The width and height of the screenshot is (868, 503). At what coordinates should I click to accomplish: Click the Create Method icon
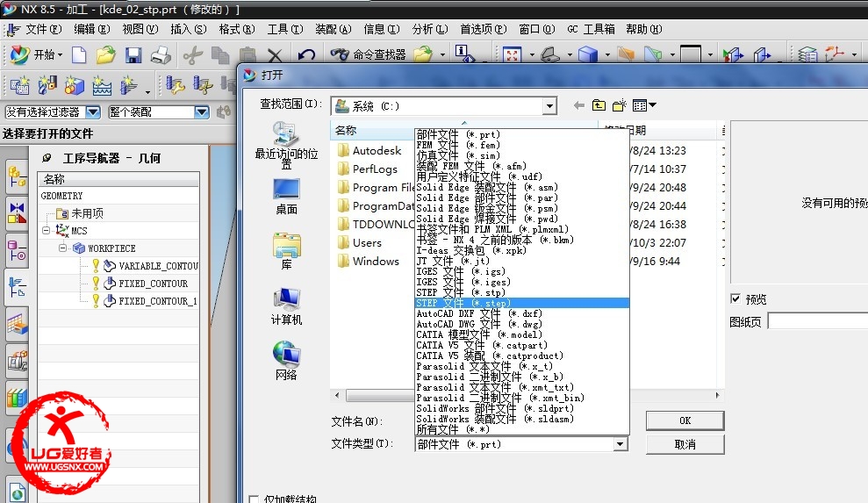102,86
